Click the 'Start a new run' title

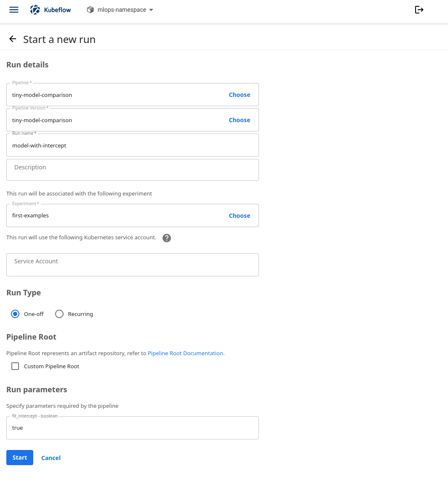point(59,39)
